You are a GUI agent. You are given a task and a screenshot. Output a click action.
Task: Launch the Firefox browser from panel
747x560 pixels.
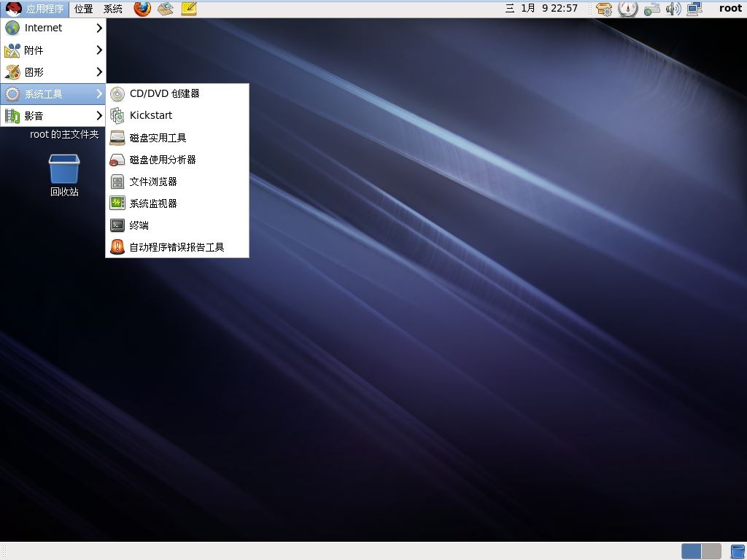point(142,9)
